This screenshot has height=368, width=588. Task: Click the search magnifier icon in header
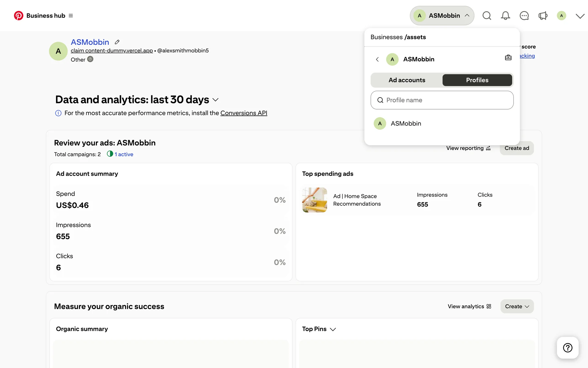click(487, 16)
